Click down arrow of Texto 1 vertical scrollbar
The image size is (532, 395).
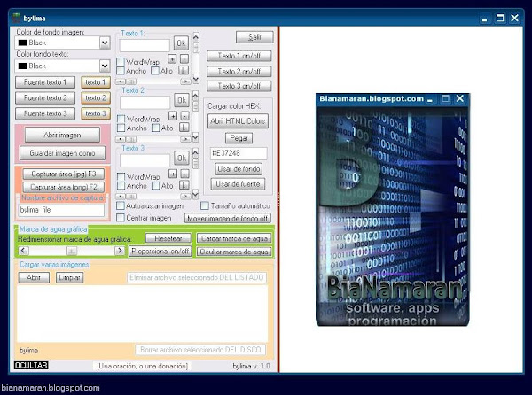click(196, 79)
